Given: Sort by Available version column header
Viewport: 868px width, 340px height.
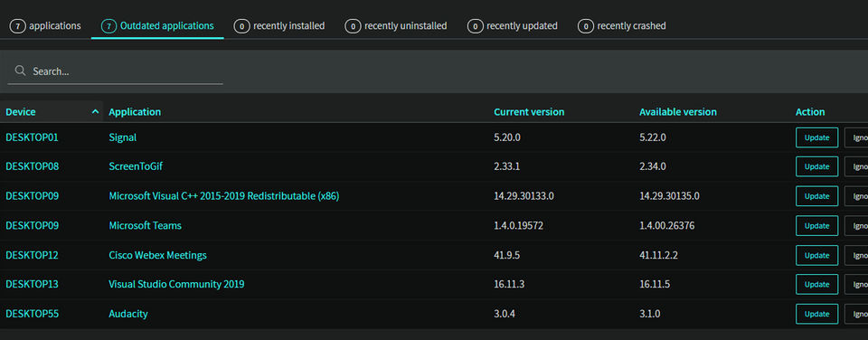Looking at the screenshot, I should [x=677, y=112].
